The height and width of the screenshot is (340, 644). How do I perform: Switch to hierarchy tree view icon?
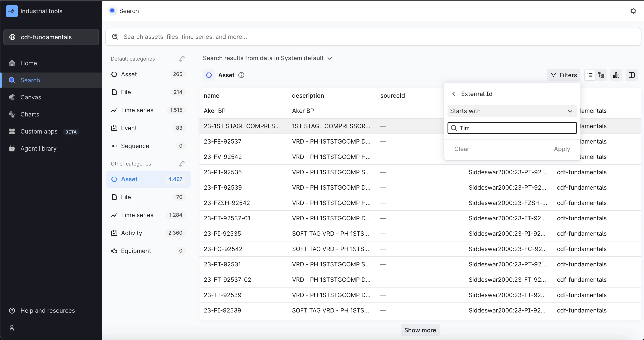(x=601, y=75)
